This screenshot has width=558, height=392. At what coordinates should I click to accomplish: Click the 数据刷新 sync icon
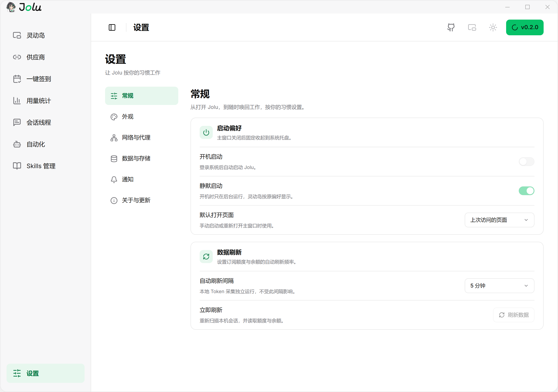click(x=206, y=257)
